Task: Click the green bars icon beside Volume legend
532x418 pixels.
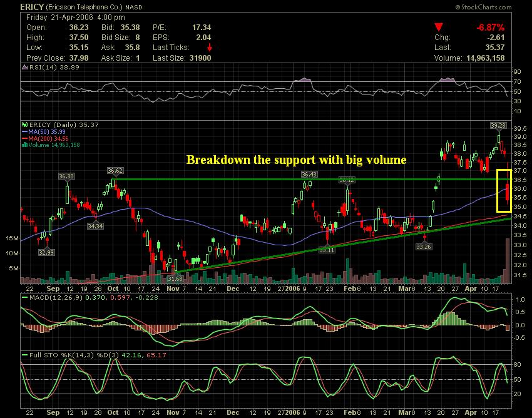Action: (24, 145)
